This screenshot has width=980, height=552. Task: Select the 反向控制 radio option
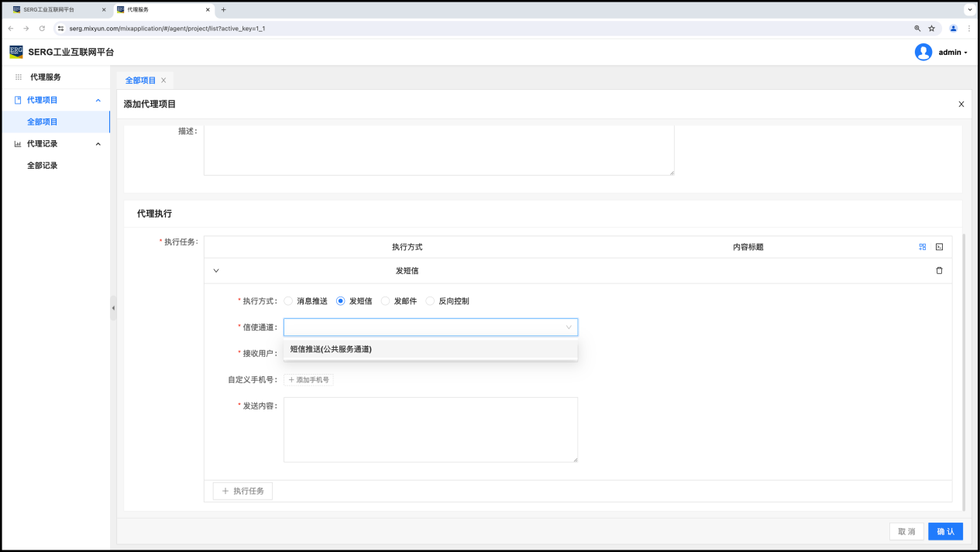[x=431, y=301]
